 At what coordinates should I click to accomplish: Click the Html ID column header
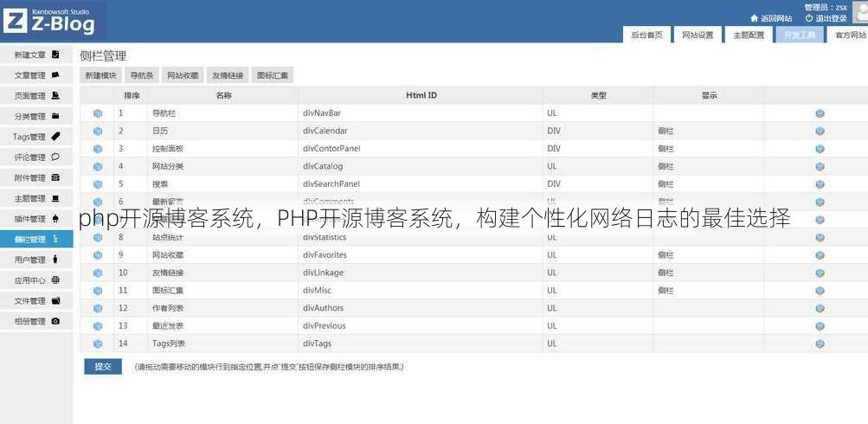click(x=421, y=95)
